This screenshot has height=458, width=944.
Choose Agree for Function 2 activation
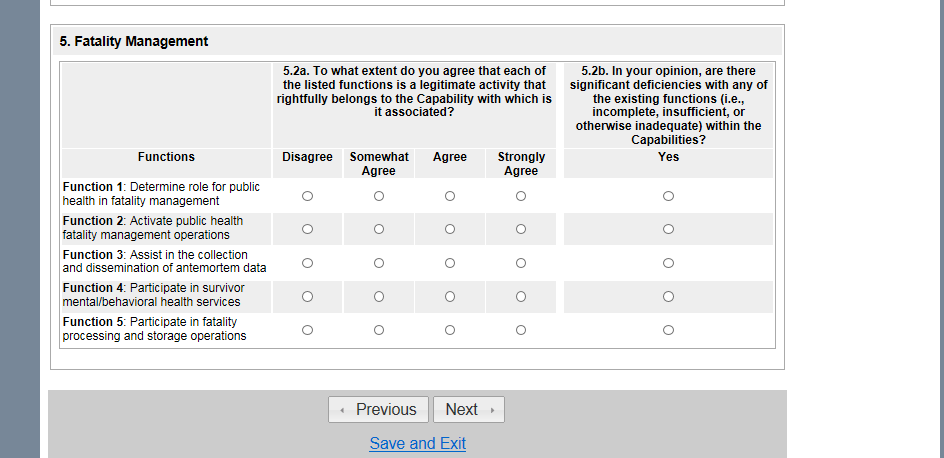click(x=450, y=229)
